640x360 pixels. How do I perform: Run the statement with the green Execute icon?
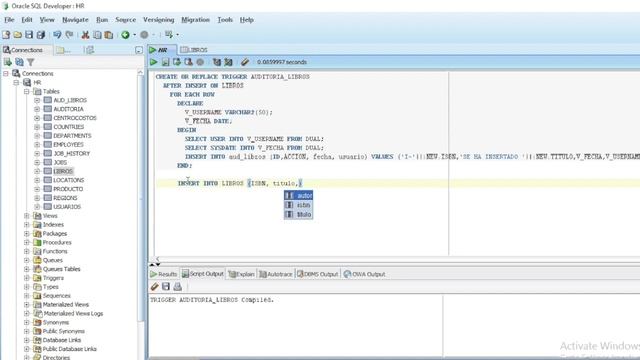[153, 62]
